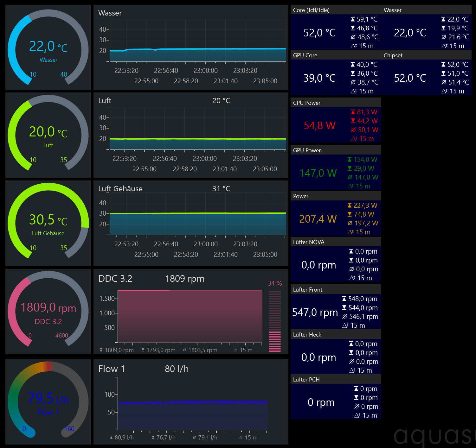The image size is (476, 448).
Task: Click the minimum icon beside 76,7 l/h
Action: pyautogui.click(x=153, y=438)
